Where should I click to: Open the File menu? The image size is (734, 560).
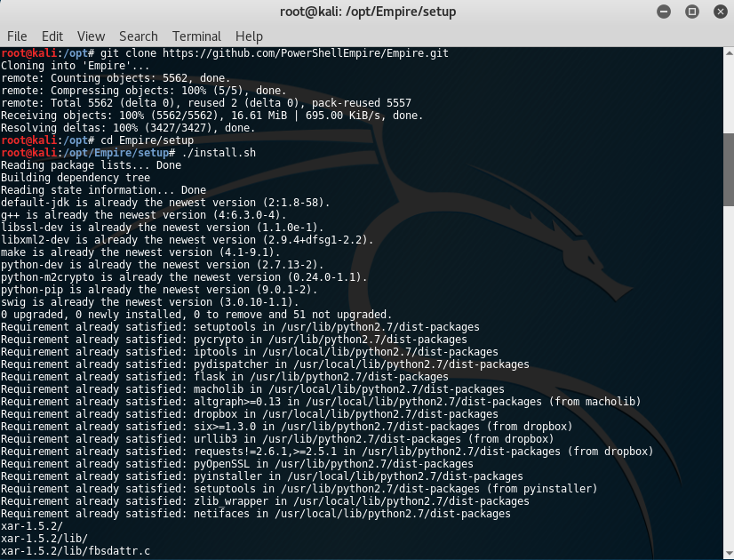[17, 36]
